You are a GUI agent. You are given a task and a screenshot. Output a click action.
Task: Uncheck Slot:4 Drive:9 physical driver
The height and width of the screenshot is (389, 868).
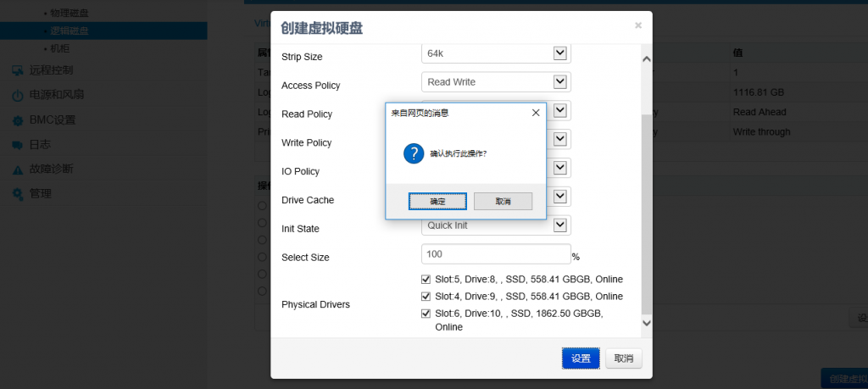[x=426, y=297]
